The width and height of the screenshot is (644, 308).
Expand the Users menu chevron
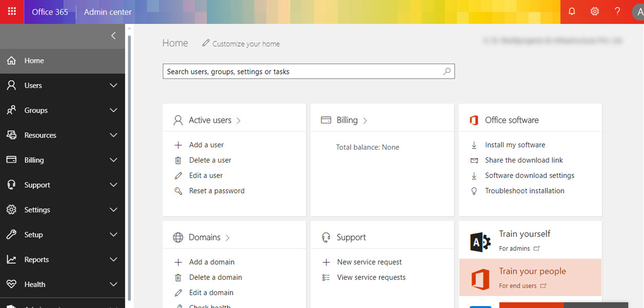[114, 85]
